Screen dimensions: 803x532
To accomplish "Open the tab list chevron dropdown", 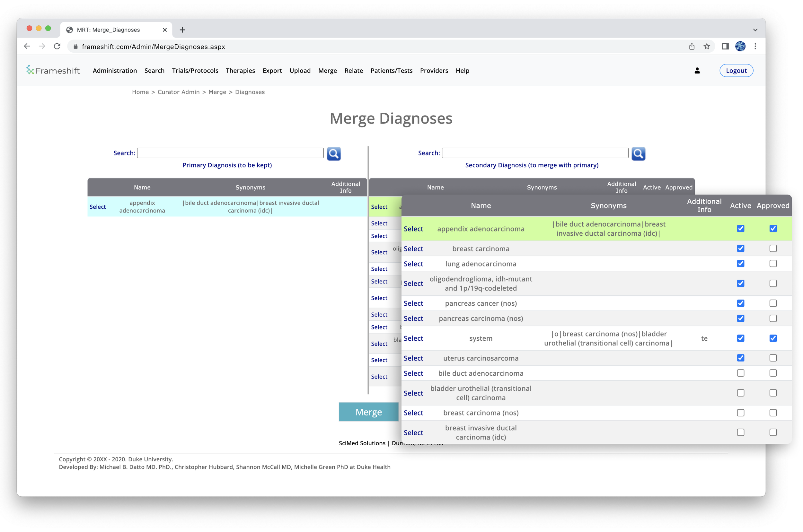I will 755,30.
